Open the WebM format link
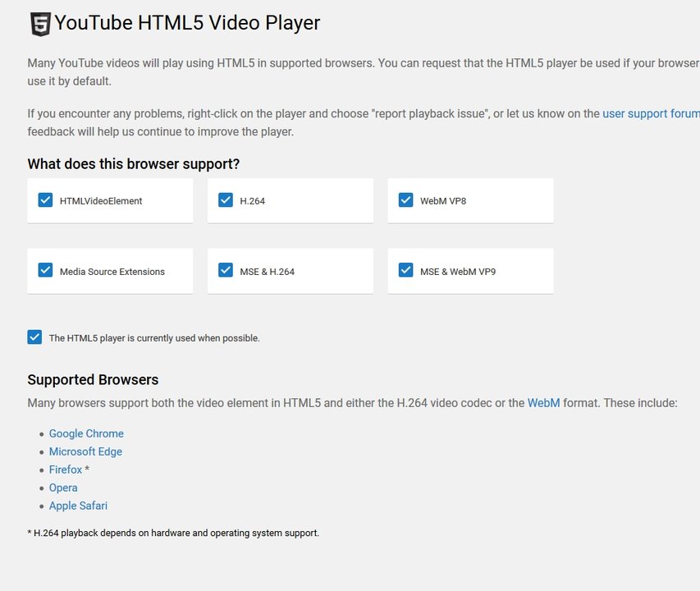Viewport: 700px width, 591px height. click(544, 403)
